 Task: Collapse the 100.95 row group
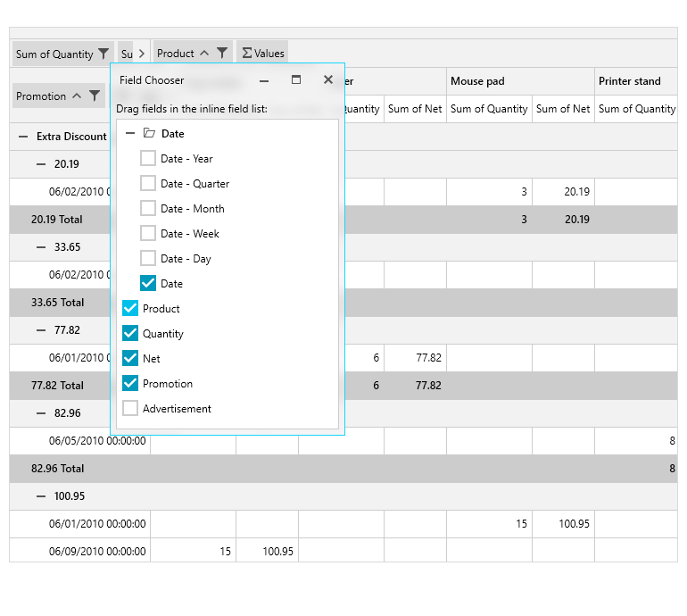coord(41,495)
